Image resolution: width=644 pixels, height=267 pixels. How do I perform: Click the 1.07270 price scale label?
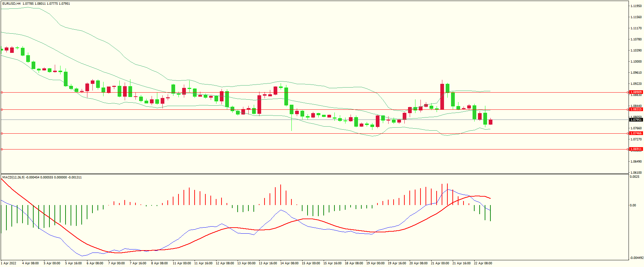tap(636, 139)
